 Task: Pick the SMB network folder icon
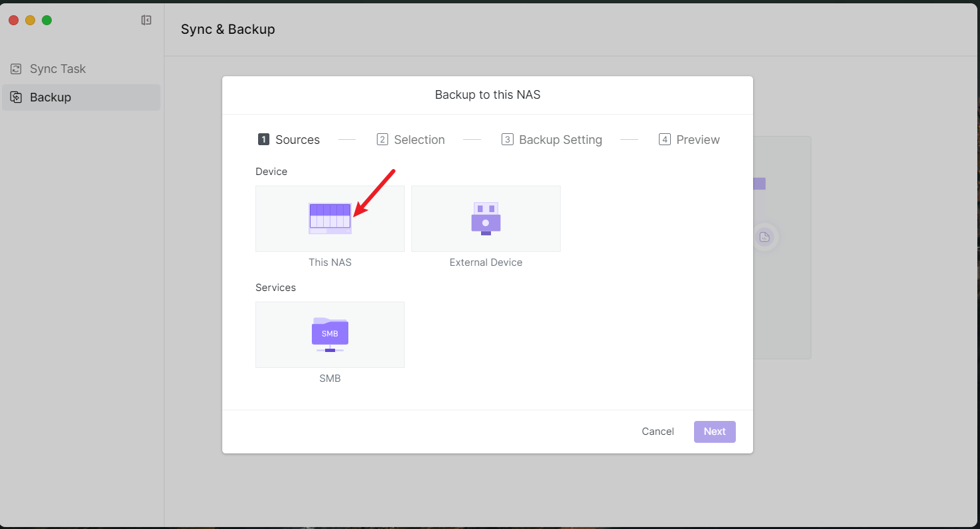click(x=330, y=334)
